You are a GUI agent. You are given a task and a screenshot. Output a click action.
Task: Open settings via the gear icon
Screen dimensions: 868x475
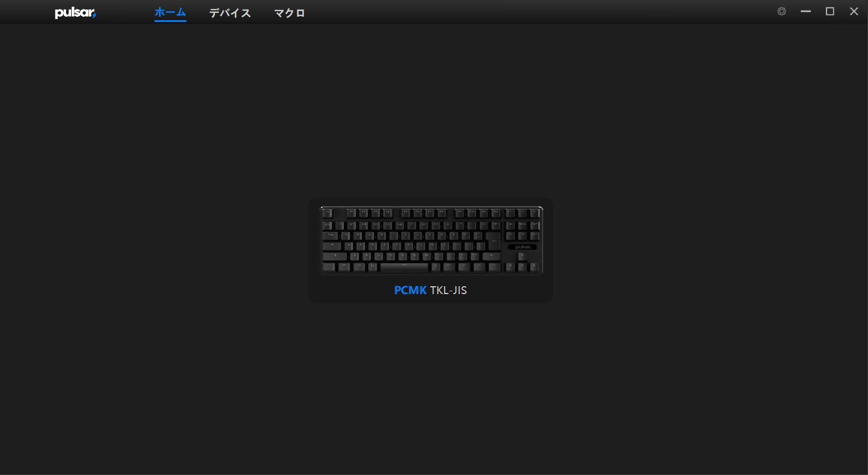pyautogui.click(x=782, y=11)
